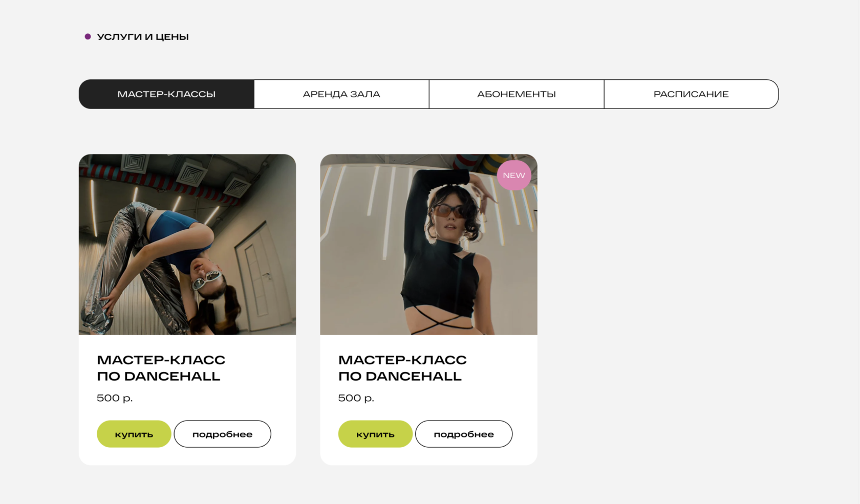Click the pink NEW badge on the photo
The height and width of the screenshot is (504, 860).
(514, 175)
